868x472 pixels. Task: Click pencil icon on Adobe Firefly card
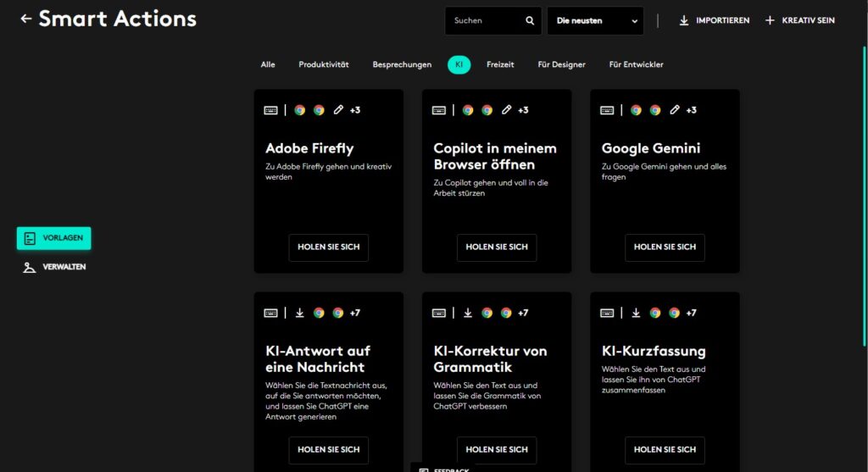coord(338,109)
